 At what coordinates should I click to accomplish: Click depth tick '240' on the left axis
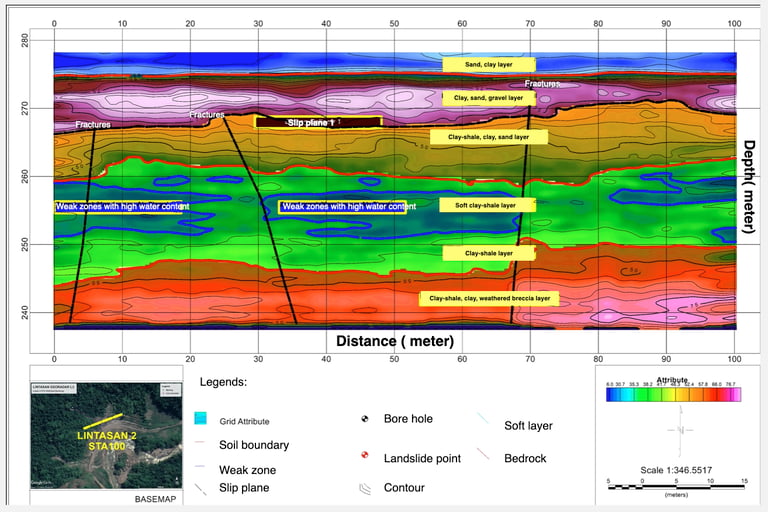point(25,313)
